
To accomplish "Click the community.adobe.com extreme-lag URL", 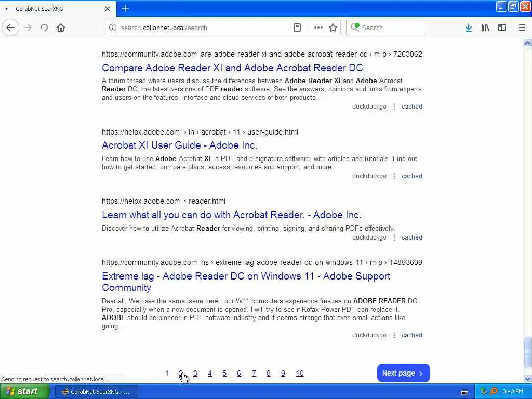I will [x=262, y=262].
